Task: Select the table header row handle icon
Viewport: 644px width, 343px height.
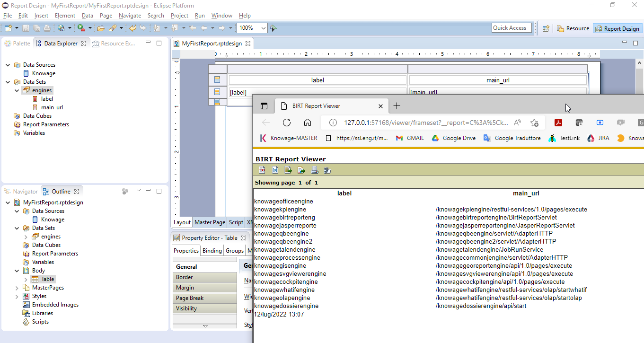Action: (217, 80)
